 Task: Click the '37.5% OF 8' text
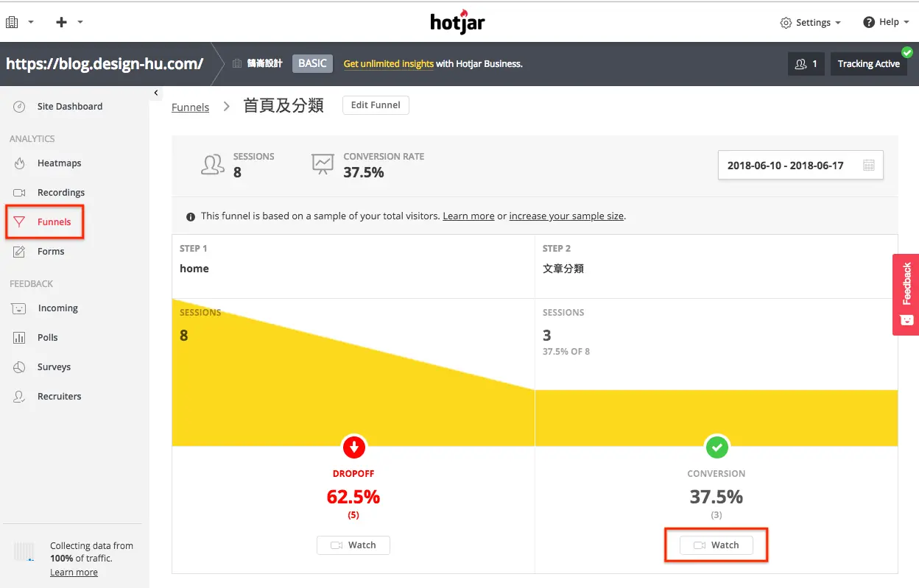coord(566,352)
